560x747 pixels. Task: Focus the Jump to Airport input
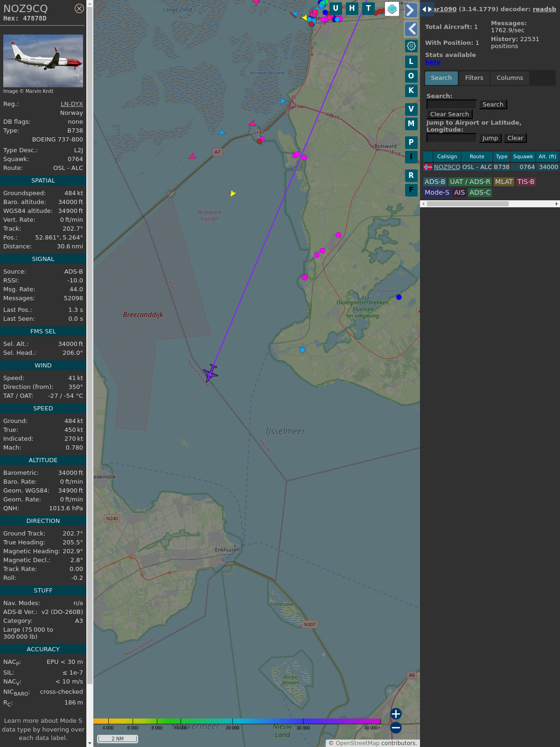(x=451, y=138)
